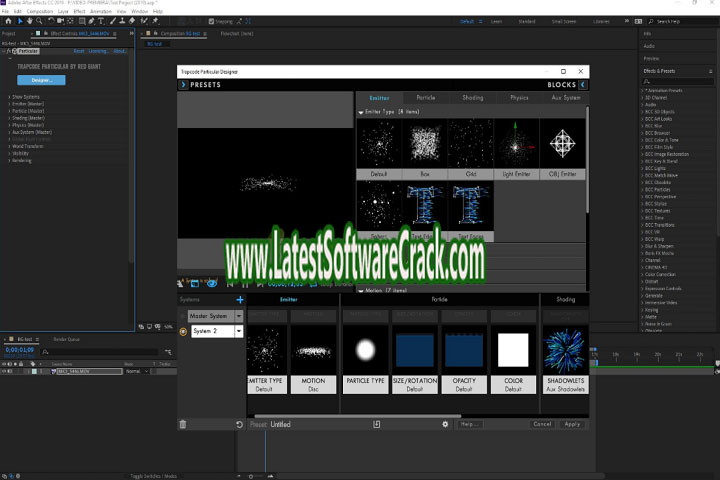The height and width of the screenshot is (480, 720).
Task: Select the Selection arrow tool
Action: (20, 21)
